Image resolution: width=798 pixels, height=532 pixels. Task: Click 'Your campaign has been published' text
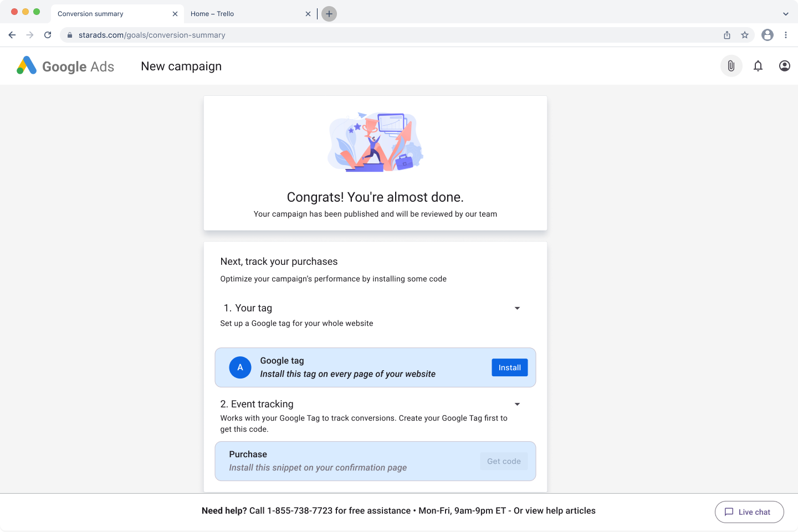375,214
